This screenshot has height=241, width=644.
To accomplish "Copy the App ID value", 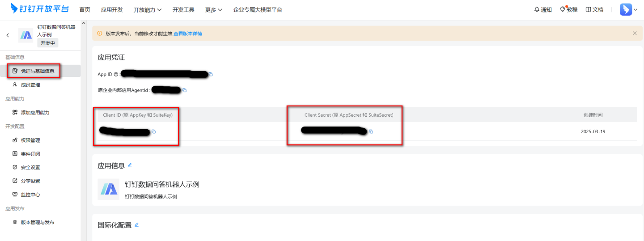I will point(210,74).
